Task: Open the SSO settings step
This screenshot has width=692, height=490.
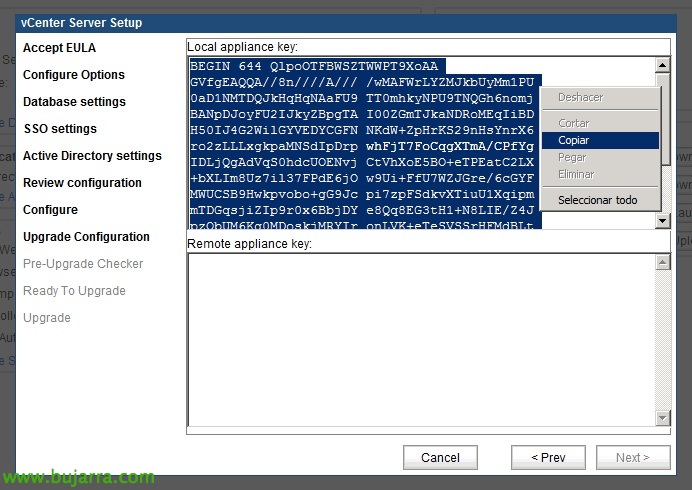Action: pos(60,128)
